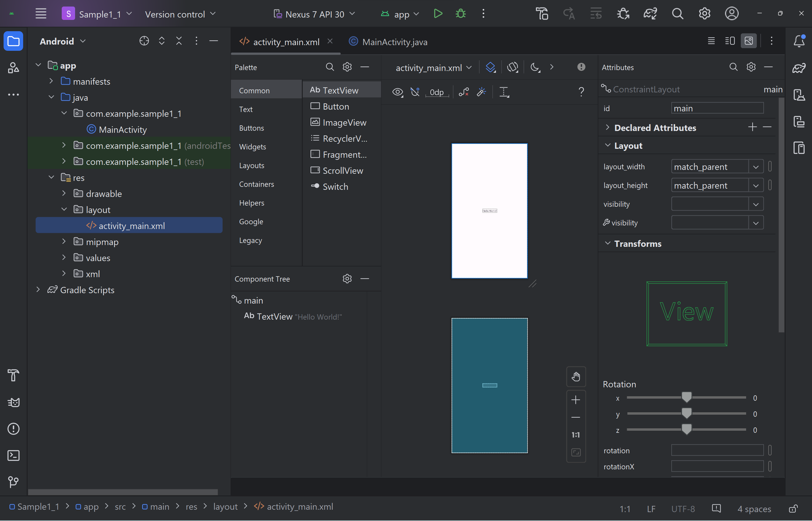812x521 pixels.
Task: Expand the Declared Attributes section
Action: pyautogui.click(x=608, y=127)
